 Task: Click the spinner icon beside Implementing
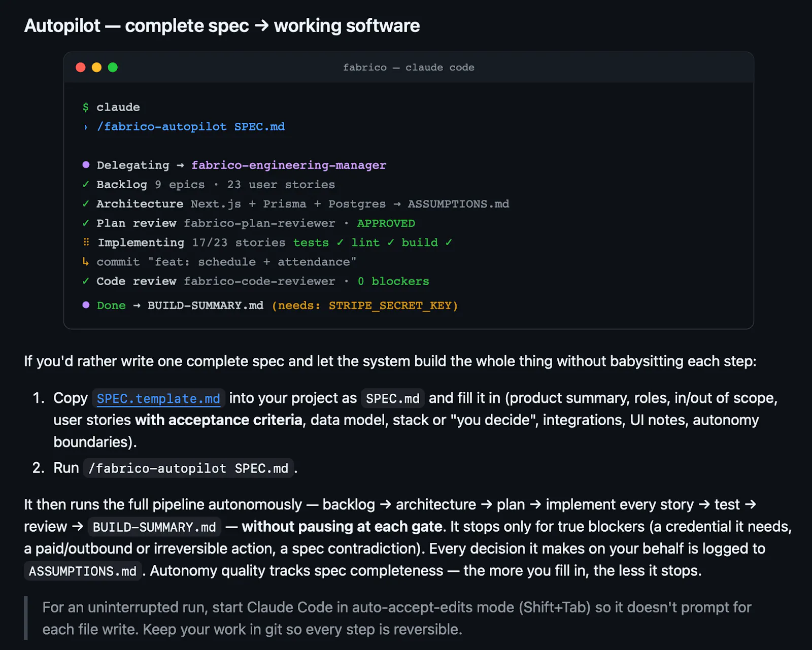(x=86, y=242)
